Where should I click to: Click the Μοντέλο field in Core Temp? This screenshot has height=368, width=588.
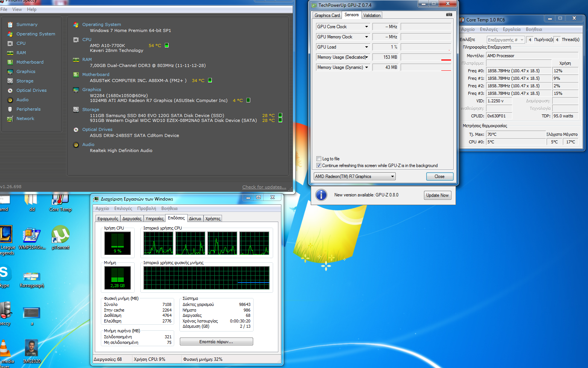(x=532, y=56)
